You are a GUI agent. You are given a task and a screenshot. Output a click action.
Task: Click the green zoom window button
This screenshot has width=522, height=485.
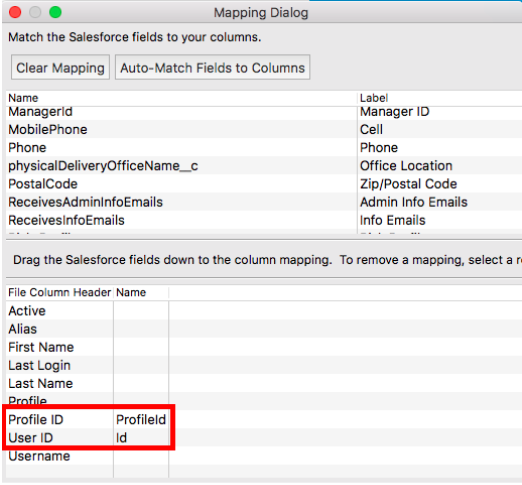[55, 12]
